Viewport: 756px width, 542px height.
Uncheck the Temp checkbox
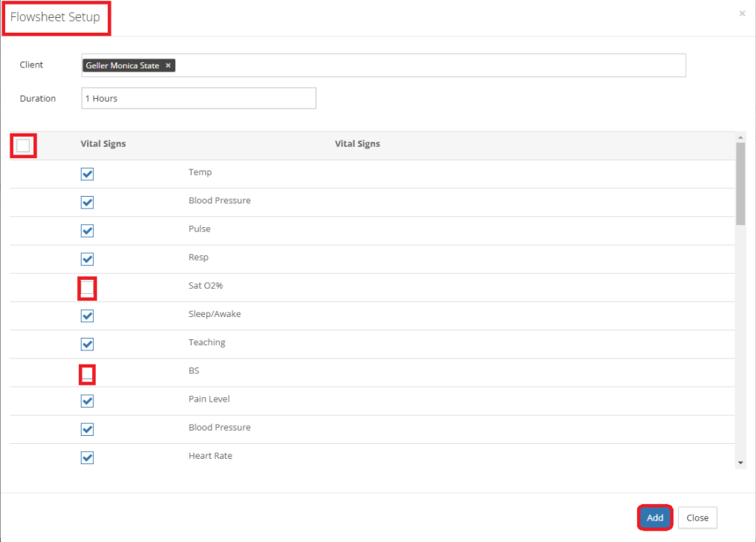87,174
